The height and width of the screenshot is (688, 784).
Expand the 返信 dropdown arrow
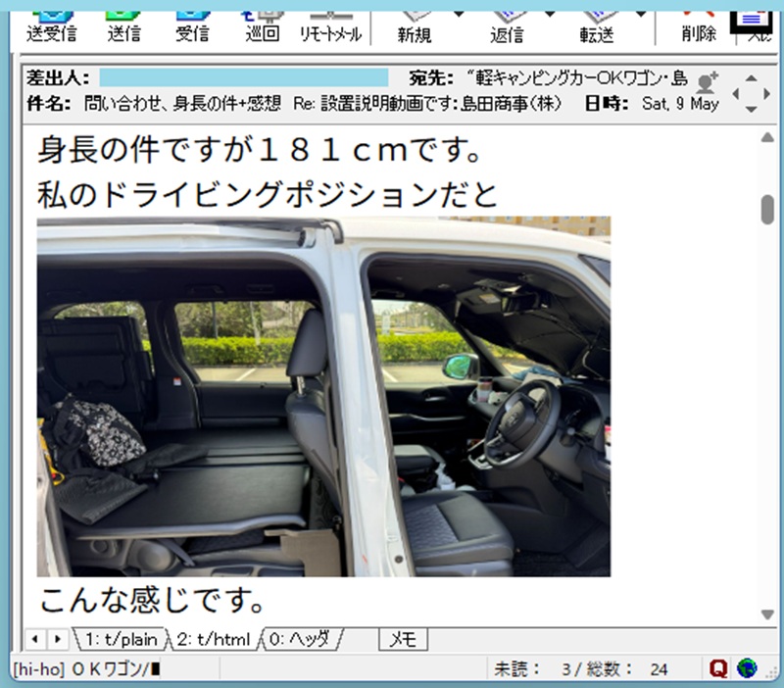(550, 15)
